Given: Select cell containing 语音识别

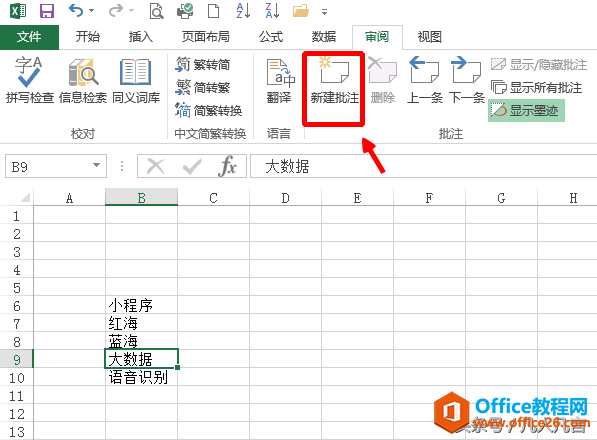Looking at the screenshot, I should 142,377.
